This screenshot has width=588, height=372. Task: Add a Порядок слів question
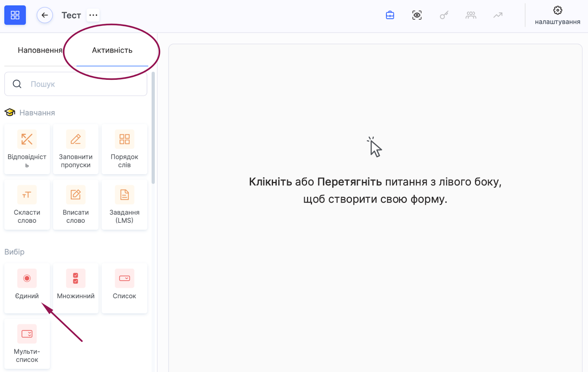124,149
